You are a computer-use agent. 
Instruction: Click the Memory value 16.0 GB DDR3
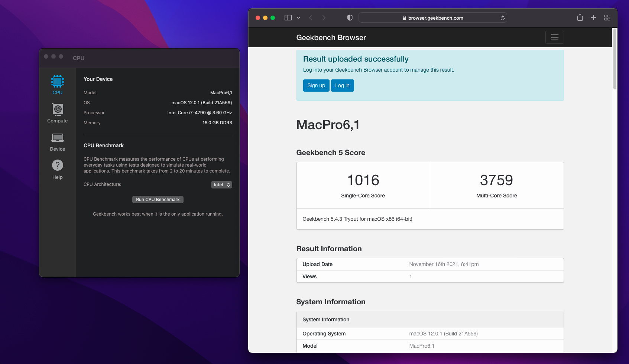[217, 123]
